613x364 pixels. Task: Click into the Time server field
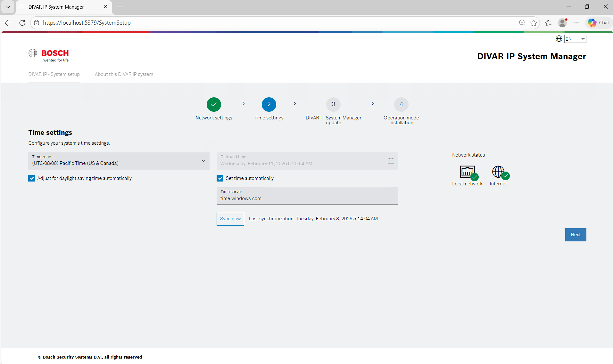307,198
